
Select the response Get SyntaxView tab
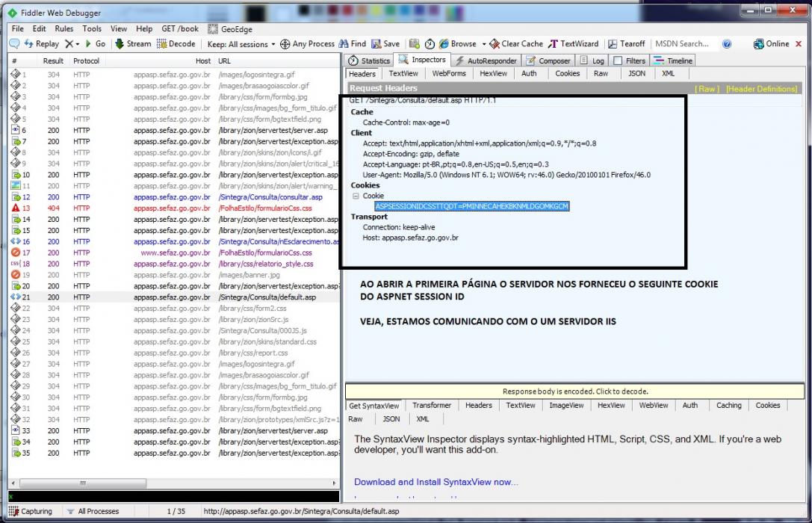point(374,406)
